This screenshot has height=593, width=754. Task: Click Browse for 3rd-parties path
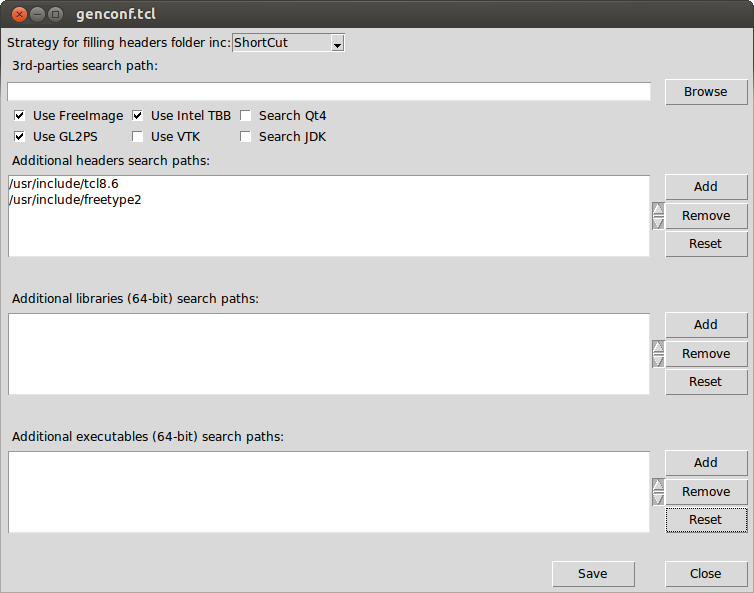(x=705, y=92)
